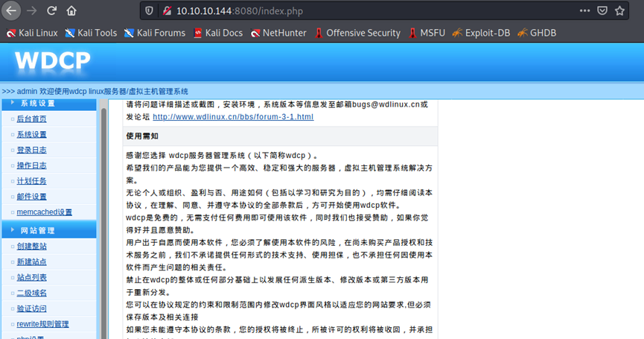Screen dimensions: 644x339
Task: Open the MSFU bookmark
Action: click(427, 33)
